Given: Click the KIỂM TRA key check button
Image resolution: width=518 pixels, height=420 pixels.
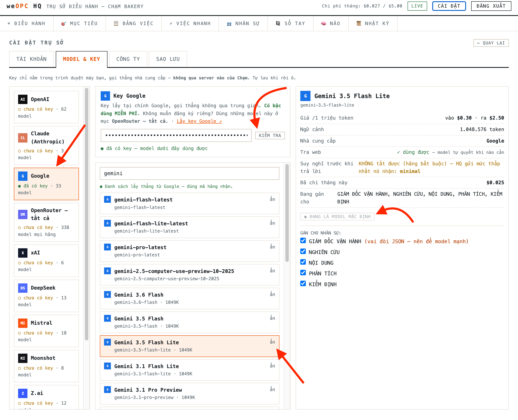Looking at the screenshot, I should 270,136.
